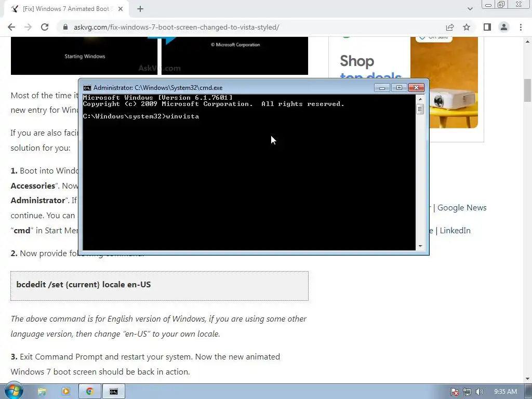This screenshot has height=399, width=532.
Task: Click the askvg.com address bar
Action: point(251,27)
